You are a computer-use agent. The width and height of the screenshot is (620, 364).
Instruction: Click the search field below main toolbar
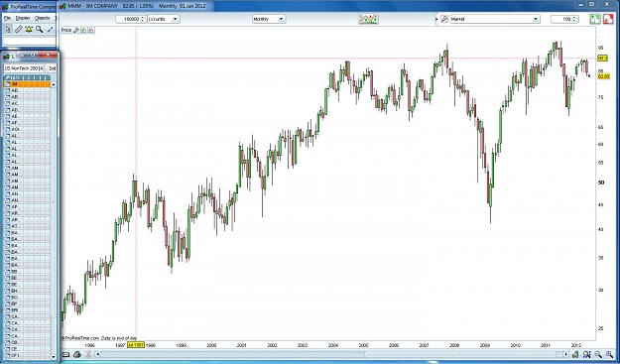(30, 41)
